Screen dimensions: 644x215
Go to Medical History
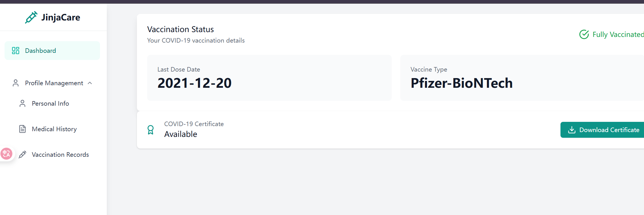[54, 129]
